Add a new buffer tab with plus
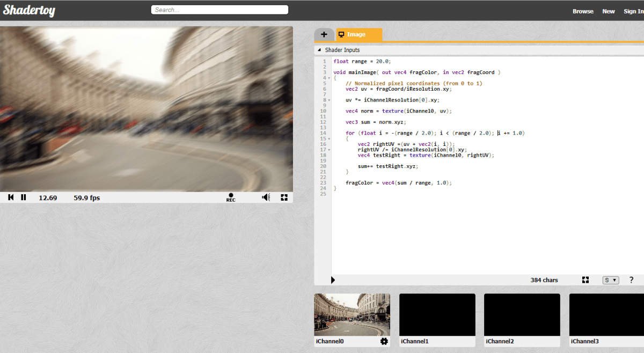The width and height of the screenshot is (644, 353). [324, 34]
